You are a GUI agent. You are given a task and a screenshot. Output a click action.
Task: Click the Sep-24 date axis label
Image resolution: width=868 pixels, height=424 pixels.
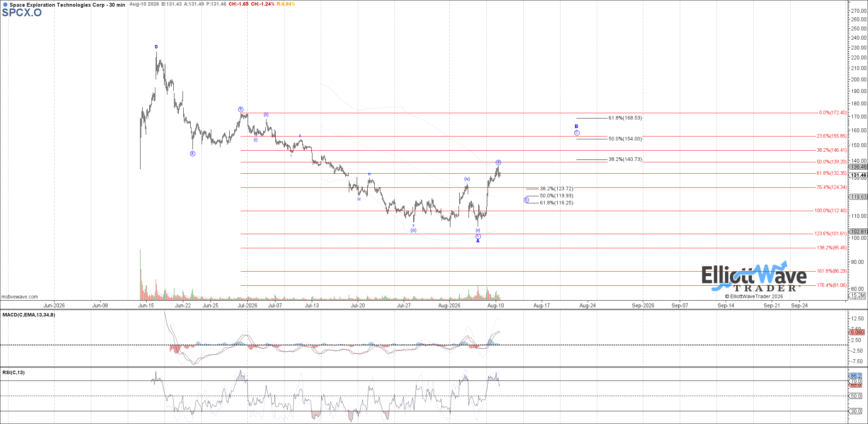click(799, 306)
